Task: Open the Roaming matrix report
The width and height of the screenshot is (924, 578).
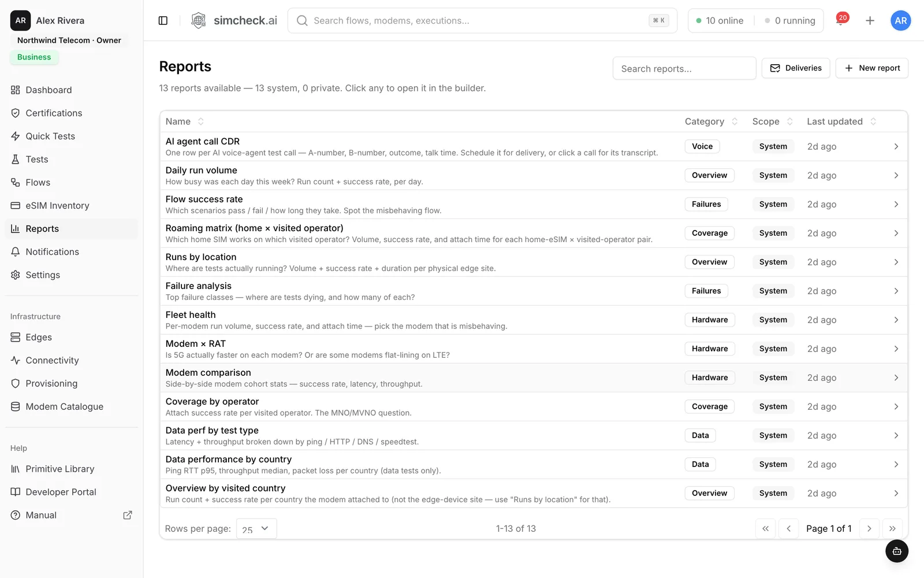Action: click(x=534, y=234)
